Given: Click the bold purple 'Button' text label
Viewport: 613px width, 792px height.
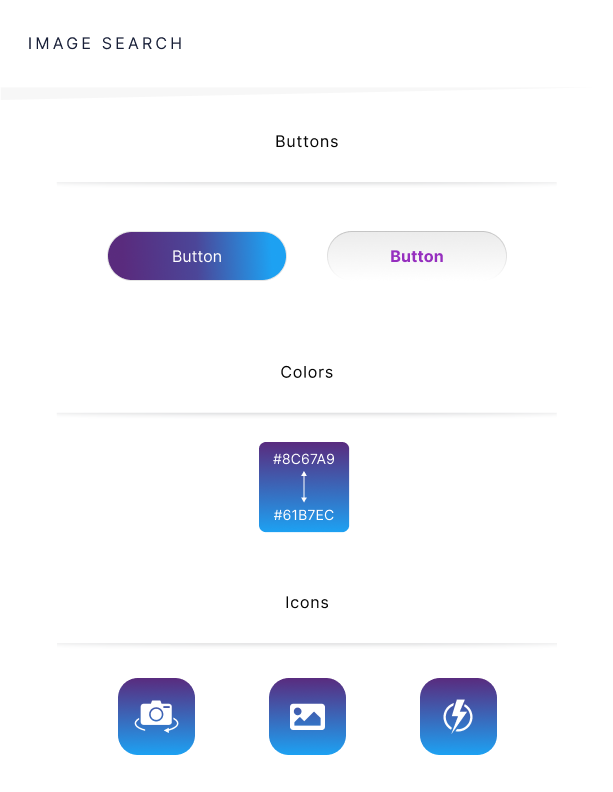Looking at the screenshot, I should pos(417,257).
